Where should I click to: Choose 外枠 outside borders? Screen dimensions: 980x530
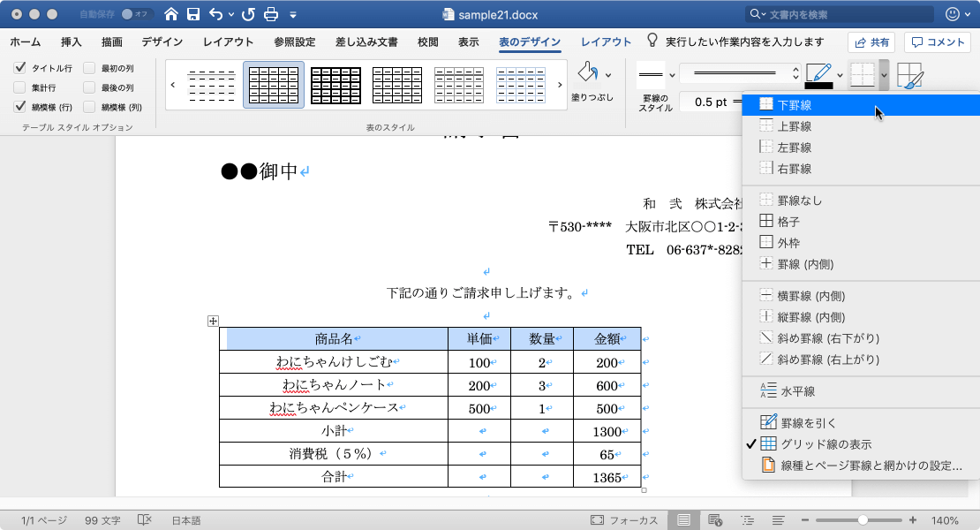pos(861,243)
